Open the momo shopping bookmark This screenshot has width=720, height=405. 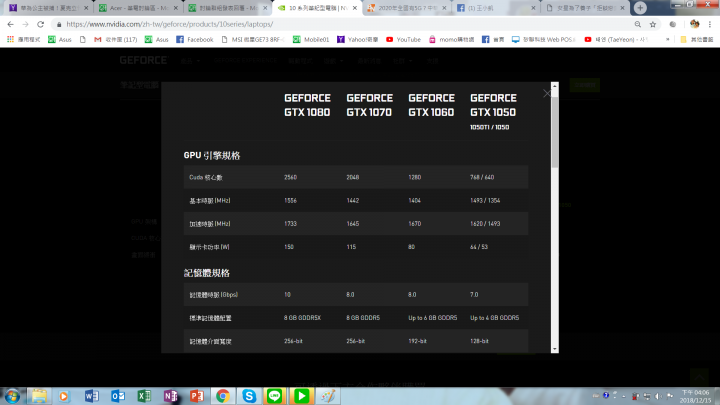click(x=451, y=39)
